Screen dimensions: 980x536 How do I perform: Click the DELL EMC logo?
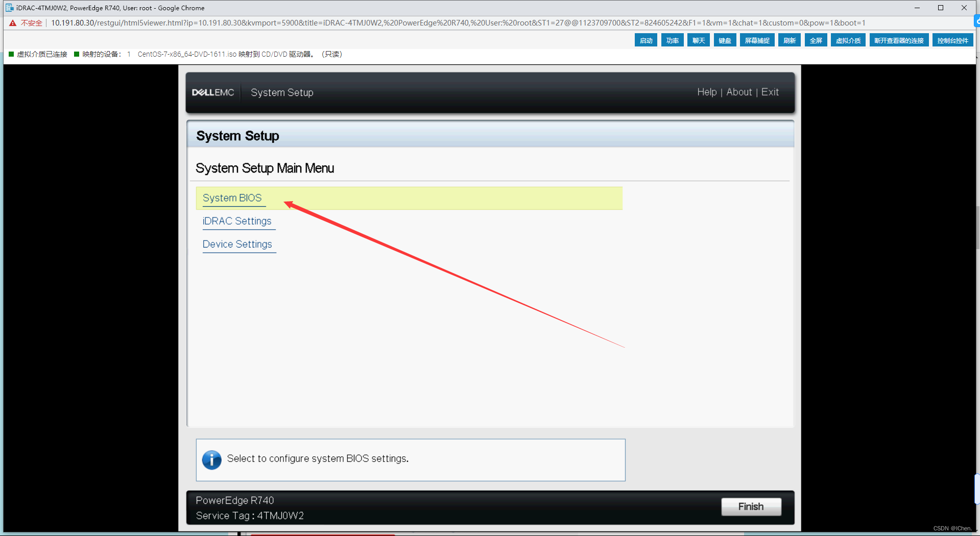(x=213, y=92)
